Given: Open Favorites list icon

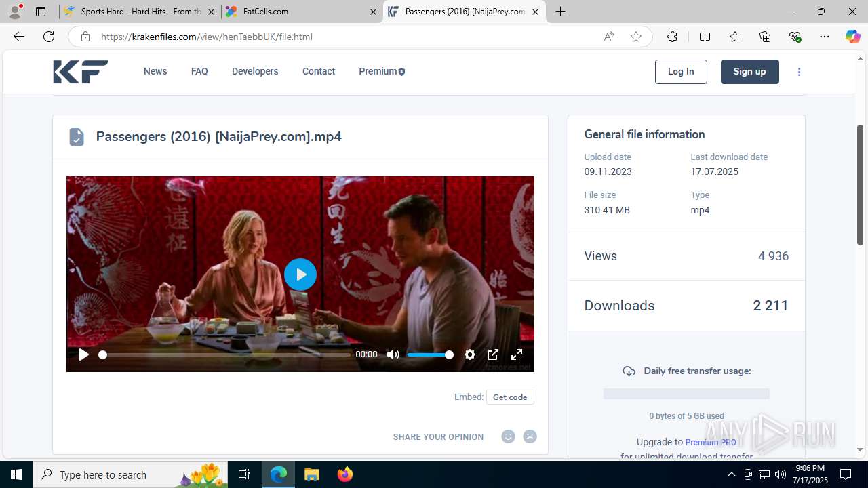Looking at the screenshot, I should tap(735, 37).
